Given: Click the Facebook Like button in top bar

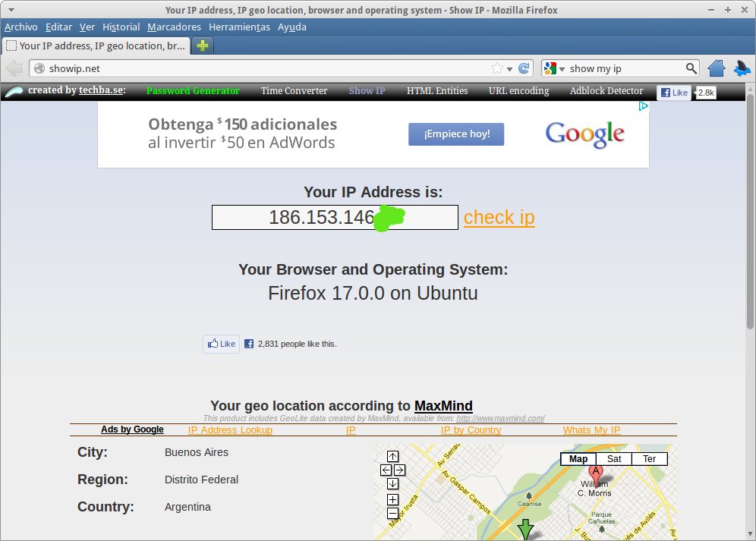Looking at the screenshot, I should (x=674, y=93).
